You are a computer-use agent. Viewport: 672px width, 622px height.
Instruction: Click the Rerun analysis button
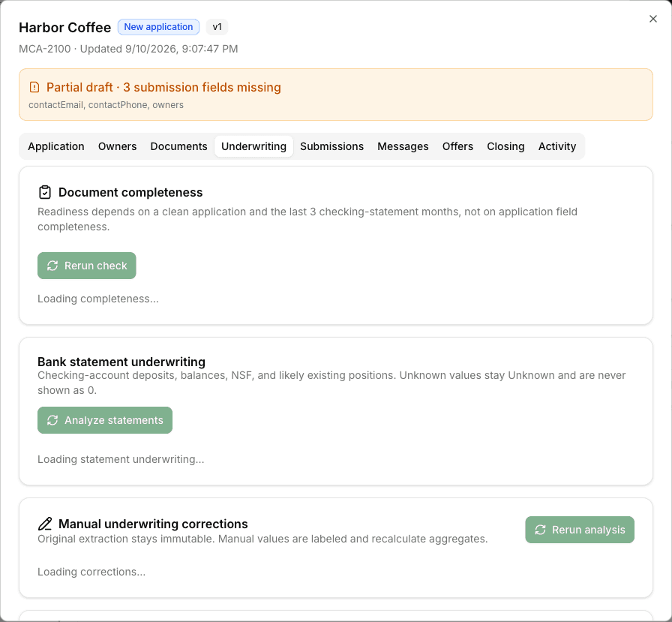pyautogui.click(x=580, y=530)
